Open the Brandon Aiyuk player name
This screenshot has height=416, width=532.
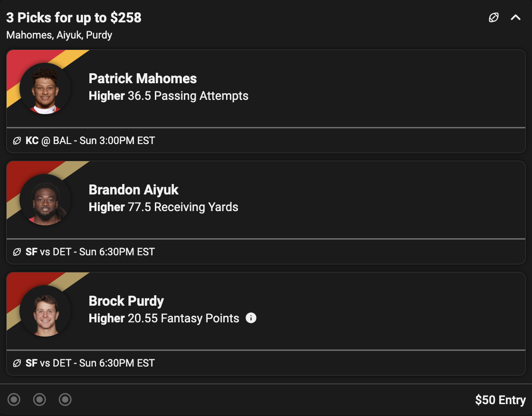click(133, 190)
